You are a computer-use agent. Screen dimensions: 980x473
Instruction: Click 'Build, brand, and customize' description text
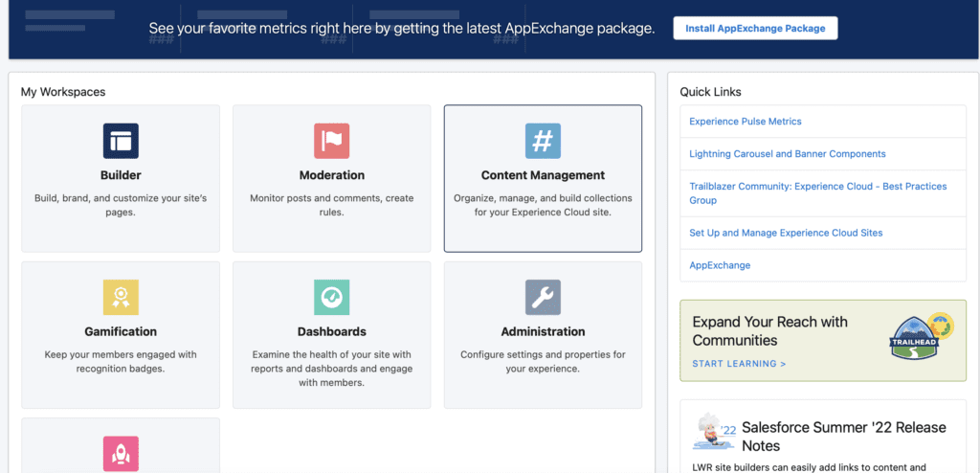[121, 205]
